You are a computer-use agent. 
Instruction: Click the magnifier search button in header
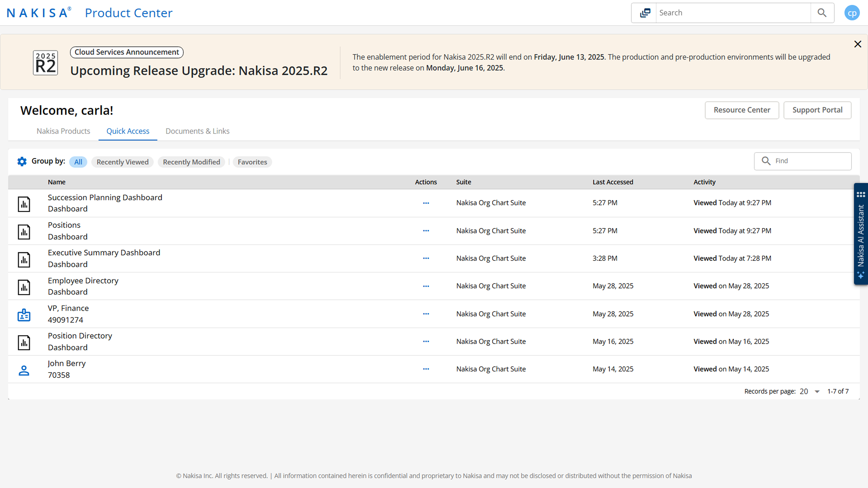[x=822, y=13]
